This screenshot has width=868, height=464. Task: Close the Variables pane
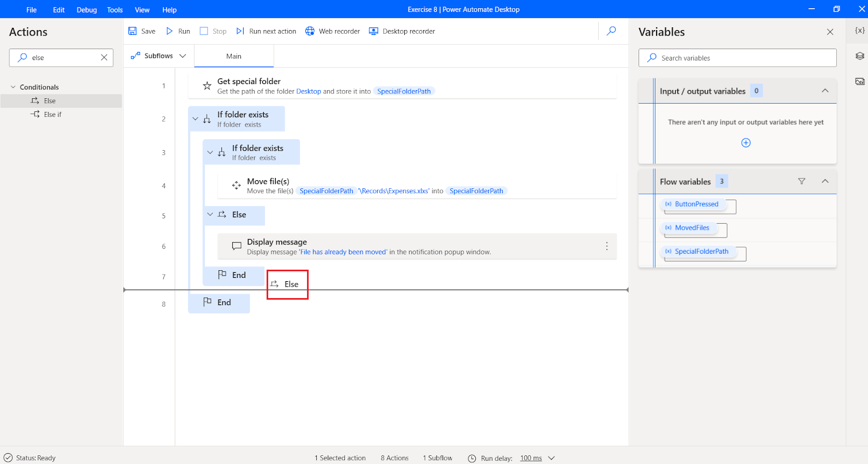tap(830, 32)
